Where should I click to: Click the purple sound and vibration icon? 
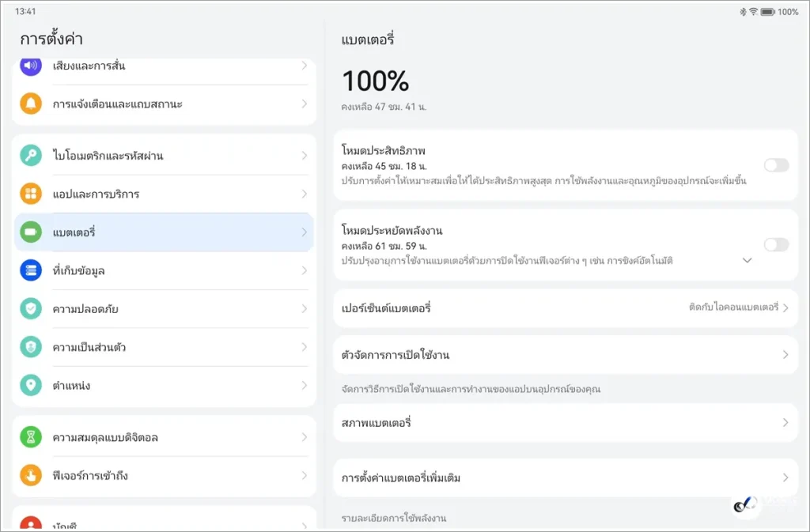click(x=31, y=66)
